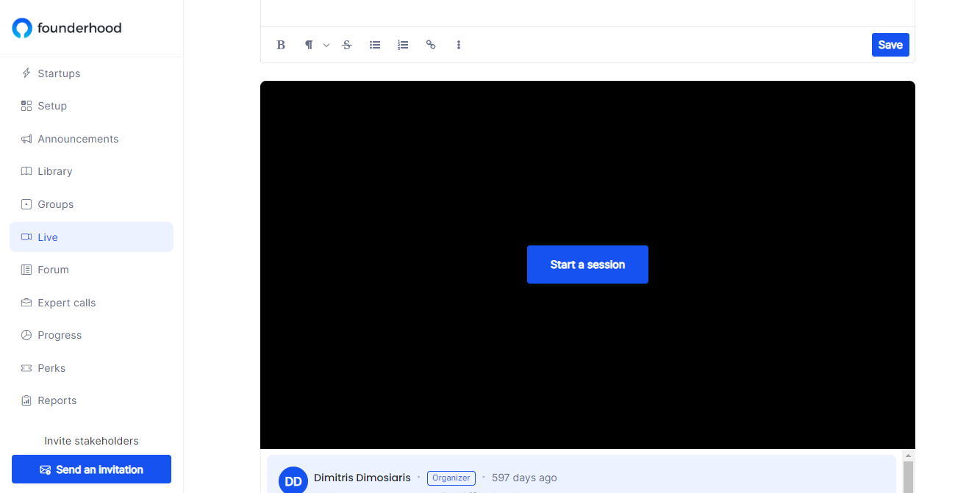
Task: Apply a numbered list
Action: tap(402, 45)
